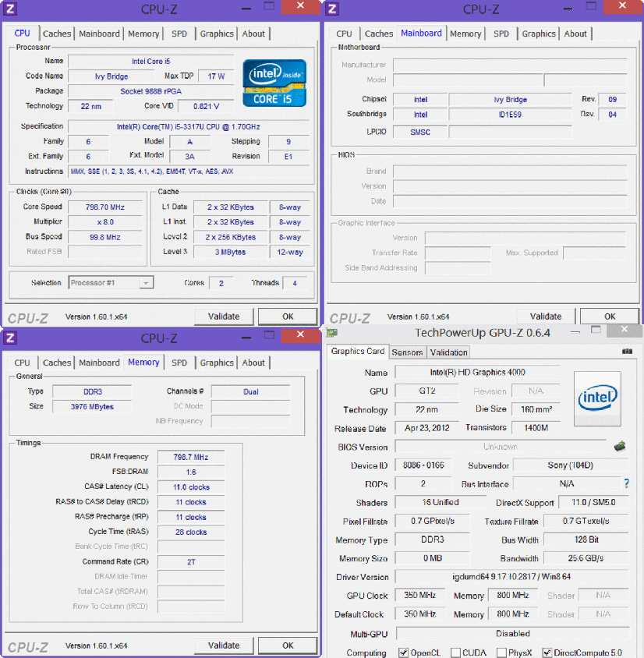The height and width of the screenshot is (658, 644).
Task: Toggle the CUDA checkbox
Action: 455,653
